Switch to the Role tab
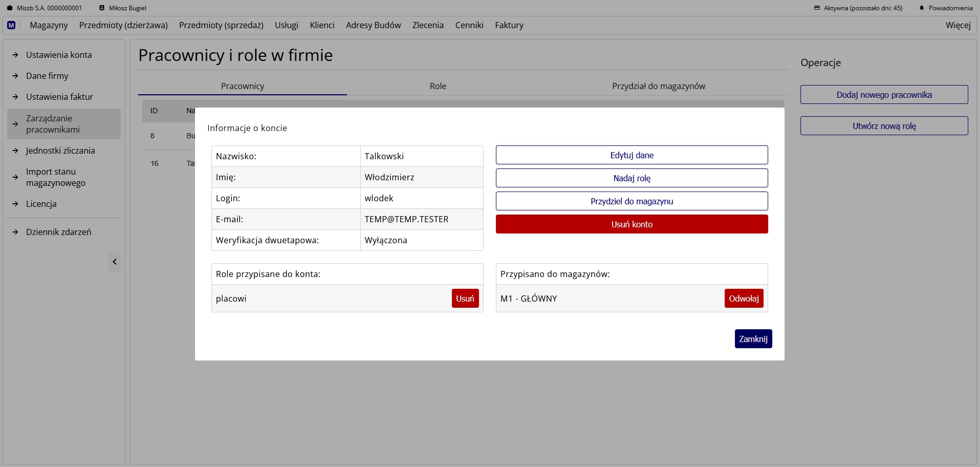This screenshot has width=980, height=467. pos(438,86)
